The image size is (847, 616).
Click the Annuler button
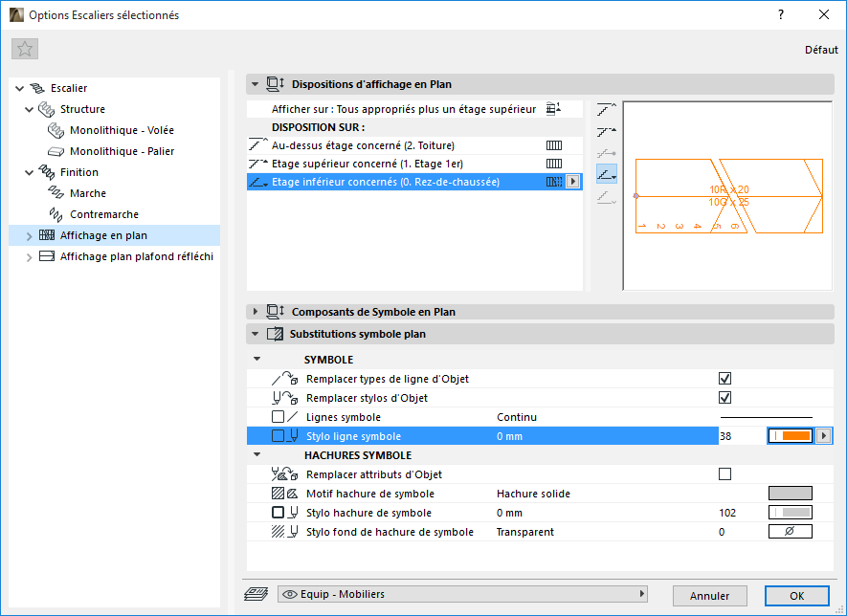(710, 596)
